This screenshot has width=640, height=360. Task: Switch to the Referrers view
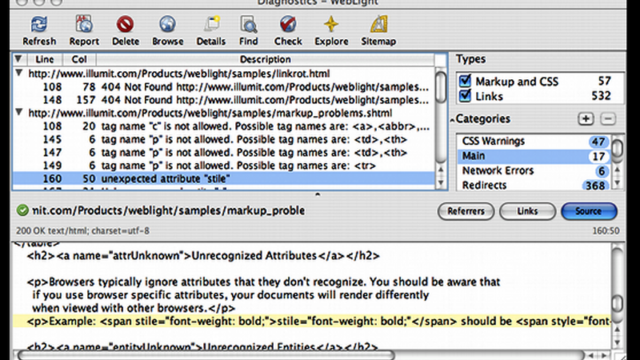(466, 211)
